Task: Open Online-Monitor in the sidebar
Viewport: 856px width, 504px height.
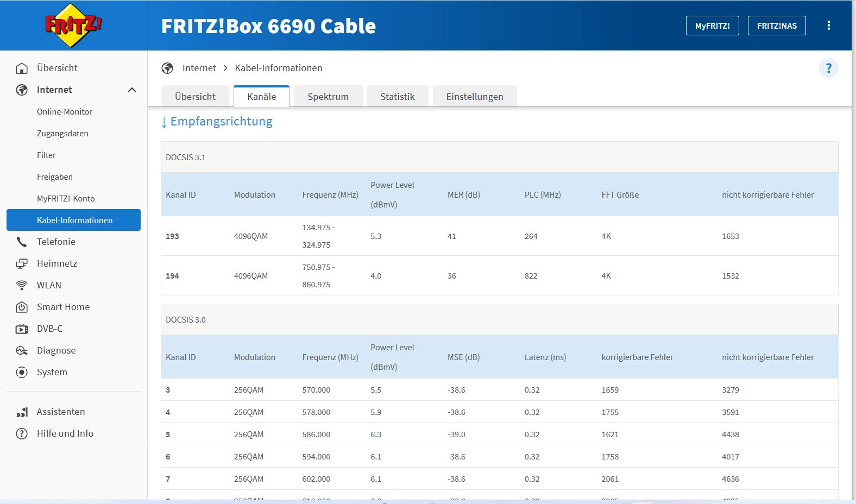Action: 65,111
